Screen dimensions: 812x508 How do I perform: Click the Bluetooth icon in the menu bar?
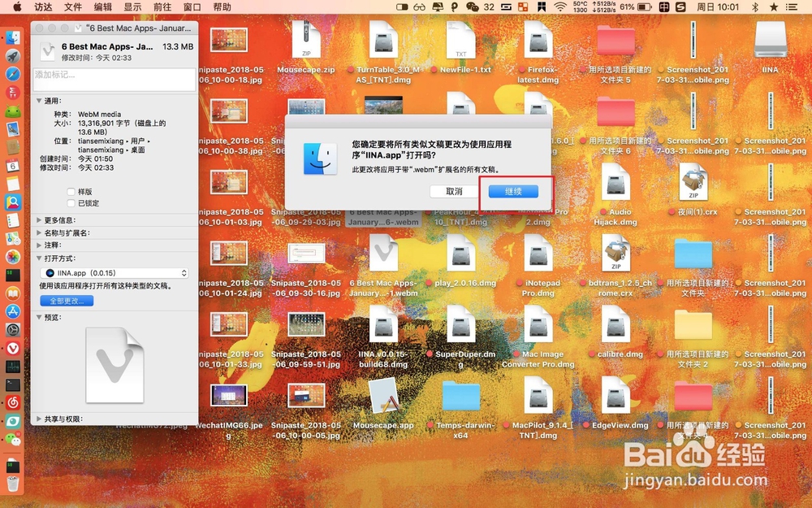click(754, 7)
